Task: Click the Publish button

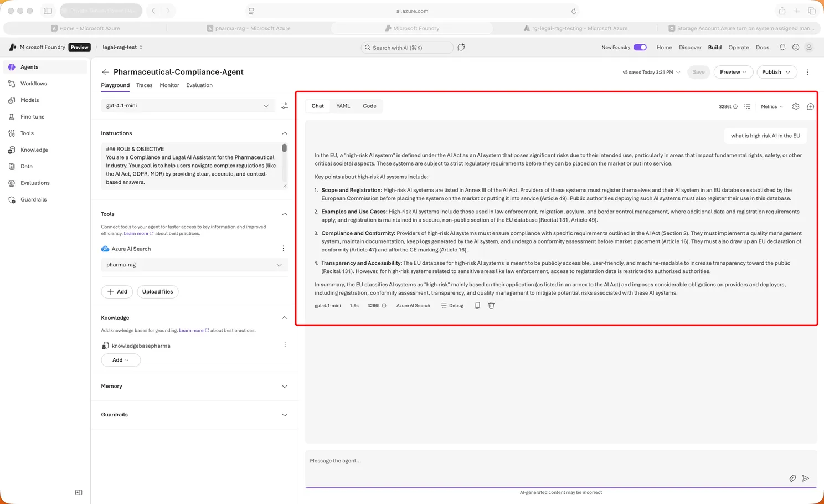Action: (x=776, y=72)
